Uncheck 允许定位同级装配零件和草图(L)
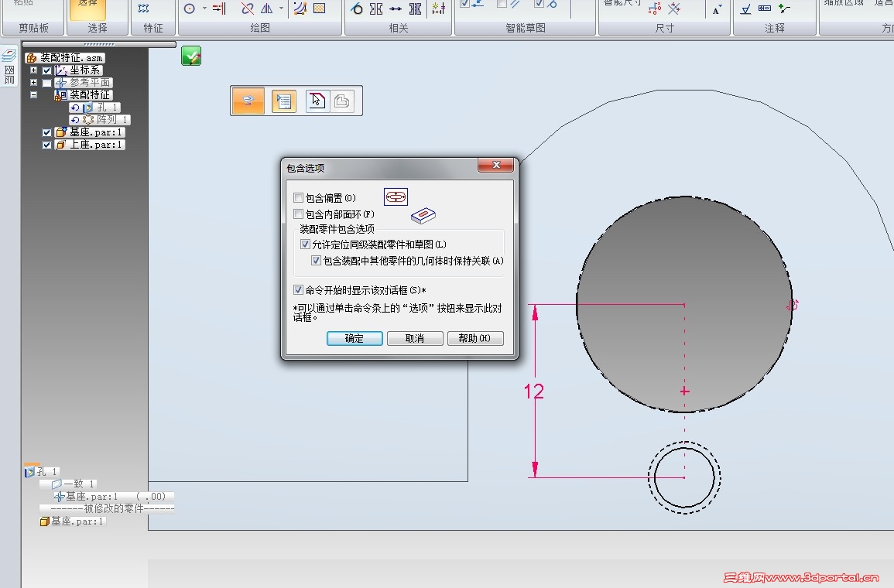 pyautogui.click(x=305, y=244)
